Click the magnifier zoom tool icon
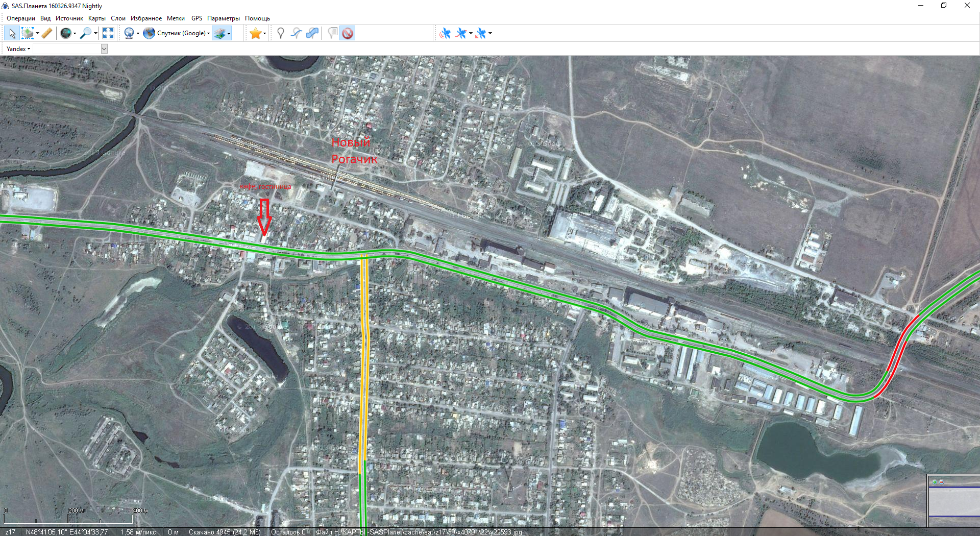Screen dimensions: 980x536 pos(86,33)
